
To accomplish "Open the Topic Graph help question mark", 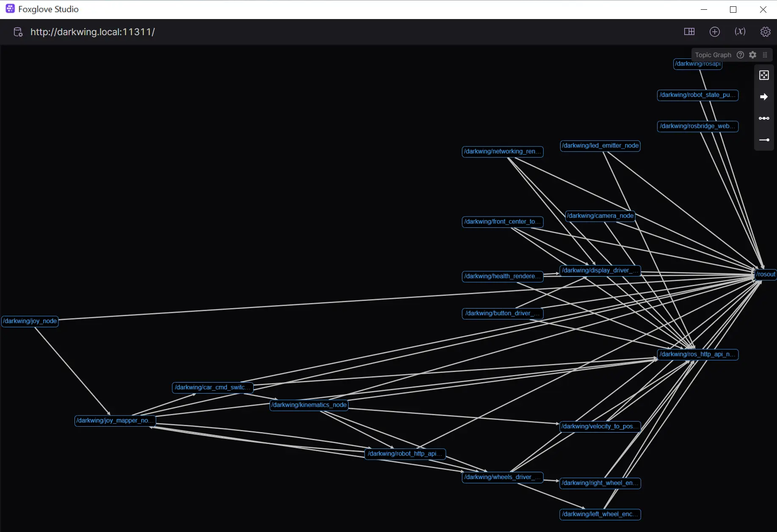I will [x=741, y=55].
